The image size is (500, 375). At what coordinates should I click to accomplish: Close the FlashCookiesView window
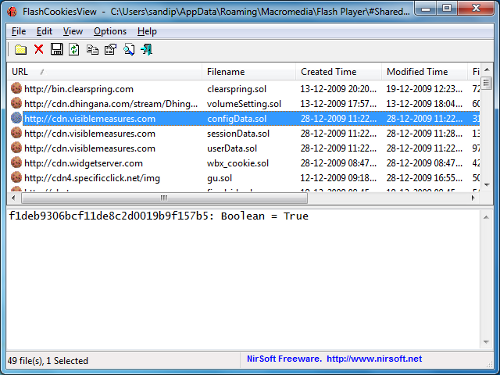pos(476,9)
